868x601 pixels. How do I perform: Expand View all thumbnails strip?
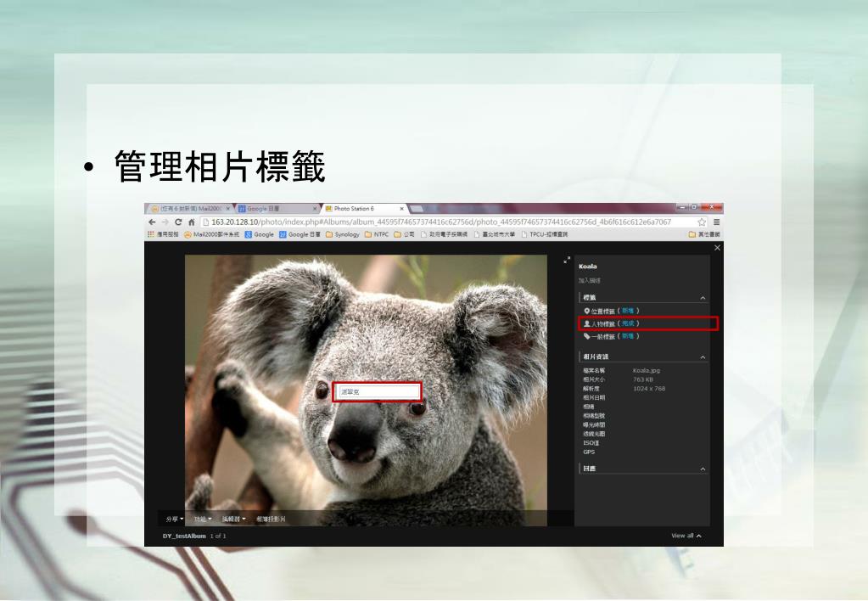click(x=686, y=536)
